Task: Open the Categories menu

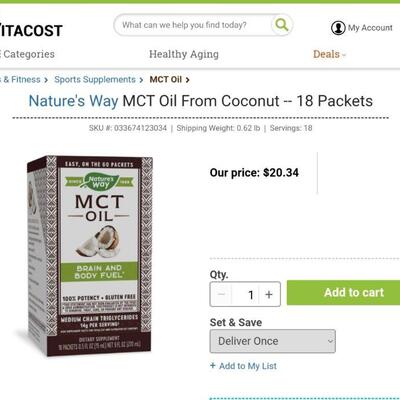Action: 27,54
